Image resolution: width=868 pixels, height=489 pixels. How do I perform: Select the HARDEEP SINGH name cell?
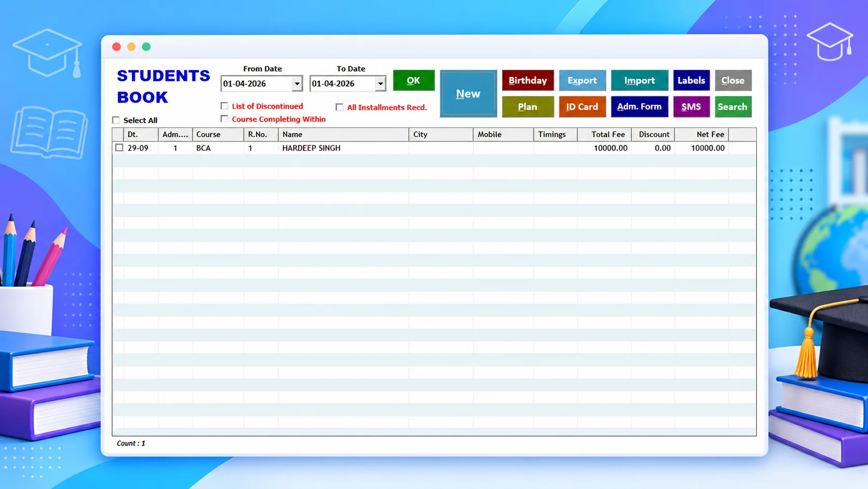point(344,148)
